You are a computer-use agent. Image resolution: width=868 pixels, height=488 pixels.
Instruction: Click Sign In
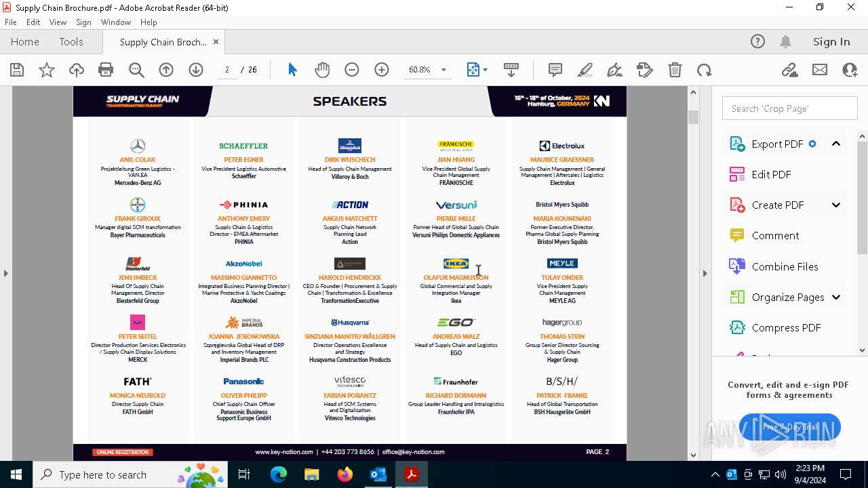(831, 41)
